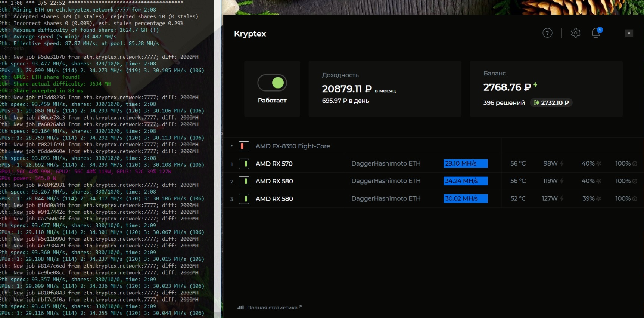Click the power bolt icon next to 98W

coord(562,164)
